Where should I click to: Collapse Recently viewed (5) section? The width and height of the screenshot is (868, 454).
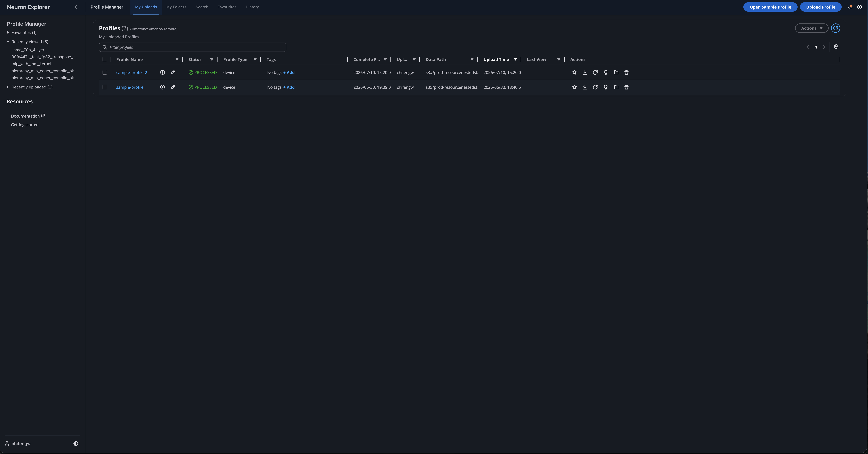tap(8, 42)
